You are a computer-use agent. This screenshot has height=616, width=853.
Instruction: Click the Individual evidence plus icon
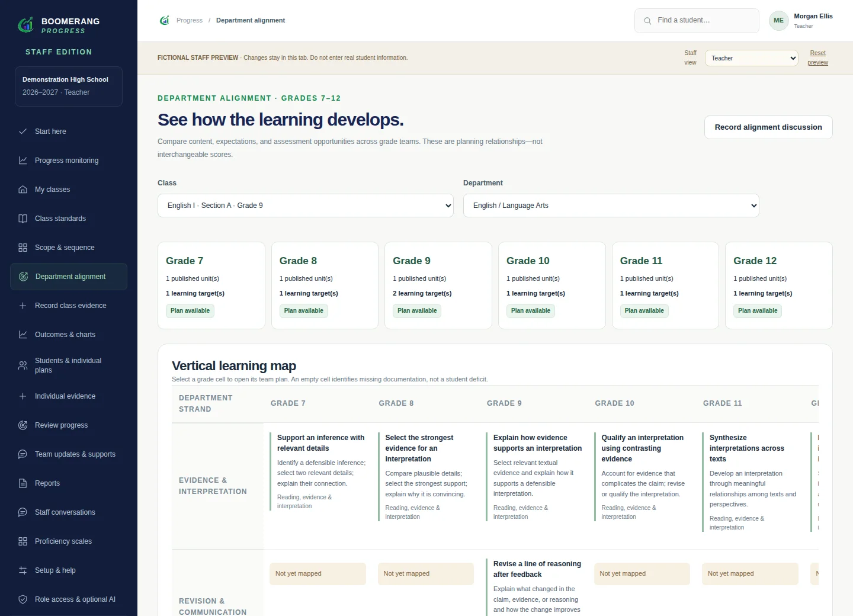(23, 396)
